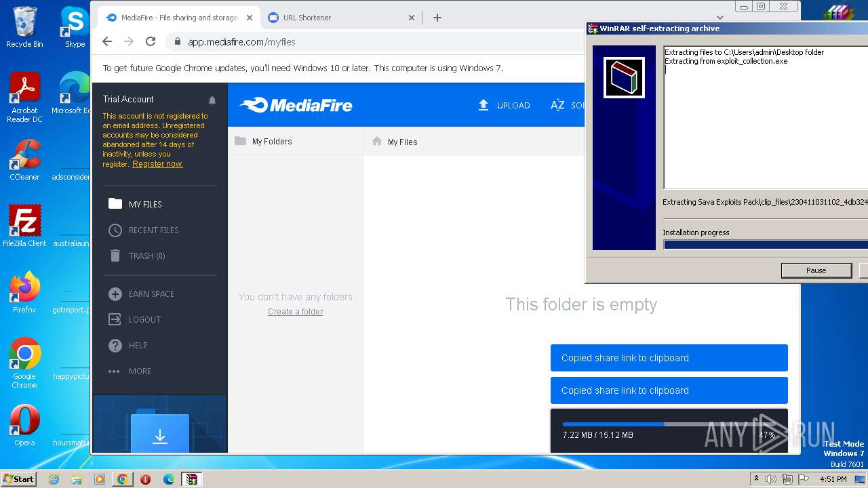This screenshot has width=868, height=488.
Task: Open Internet Explorer from taskbar
Action: 54,479
